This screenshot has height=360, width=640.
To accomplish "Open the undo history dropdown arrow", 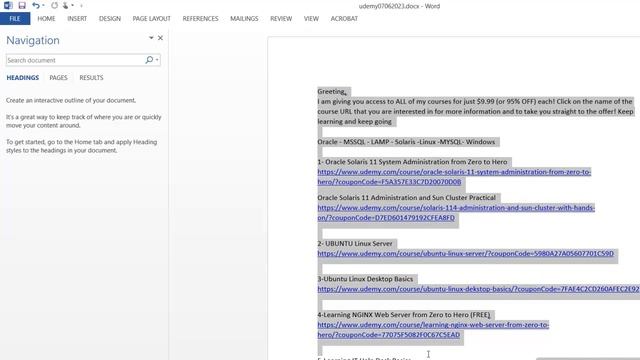I will (x=43, y=5).
